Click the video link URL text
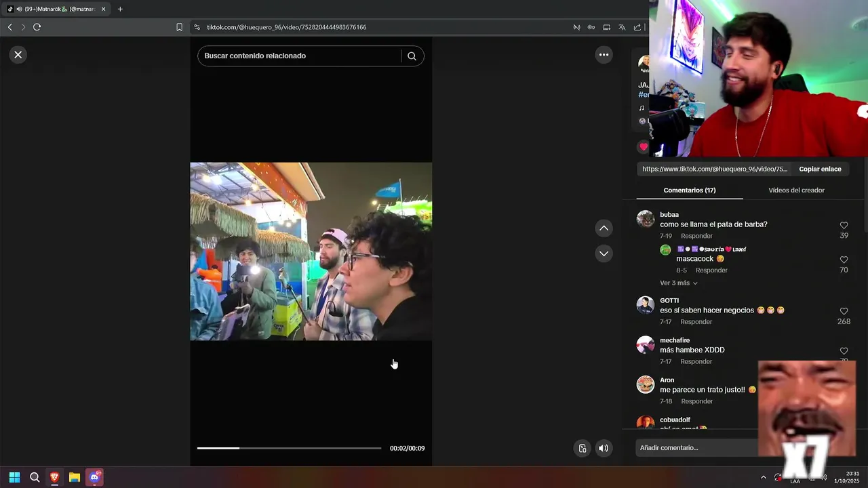This screenshot has width=868, height=488. 715,169
